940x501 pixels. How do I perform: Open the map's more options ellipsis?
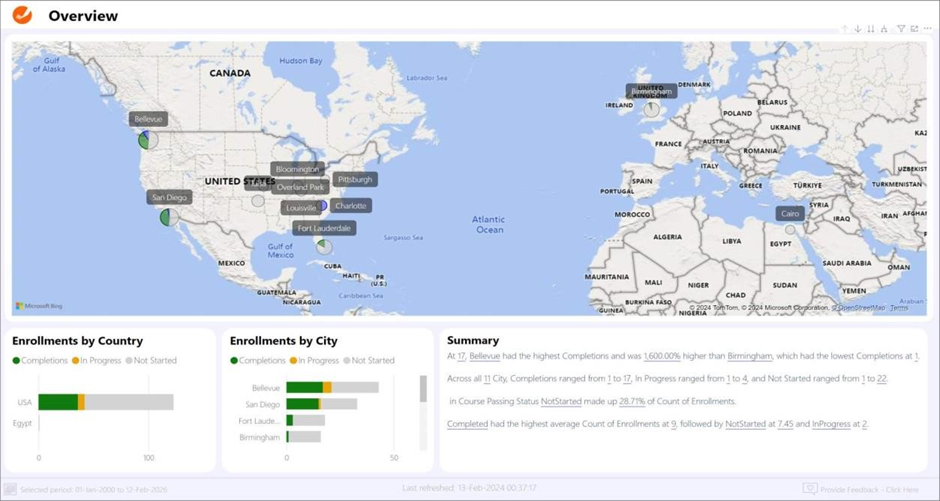point(927,29)
